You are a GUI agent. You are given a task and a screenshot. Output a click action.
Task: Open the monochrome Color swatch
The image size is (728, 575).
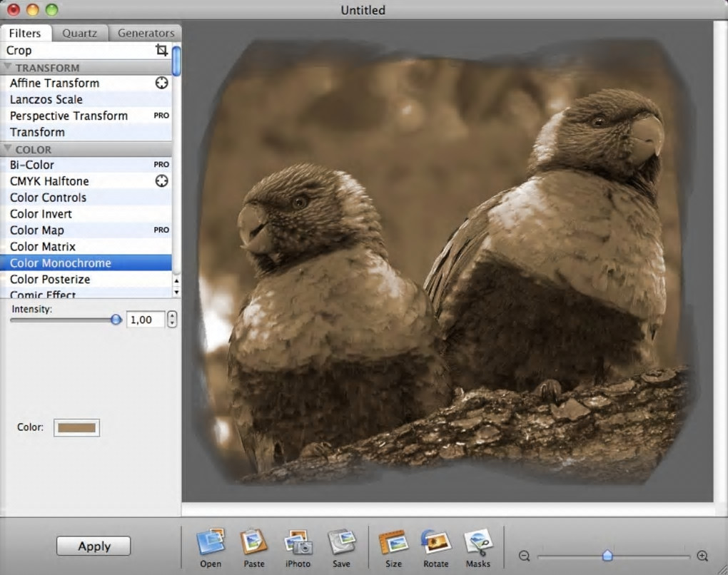pyautogui.click(x=76, y=427)
